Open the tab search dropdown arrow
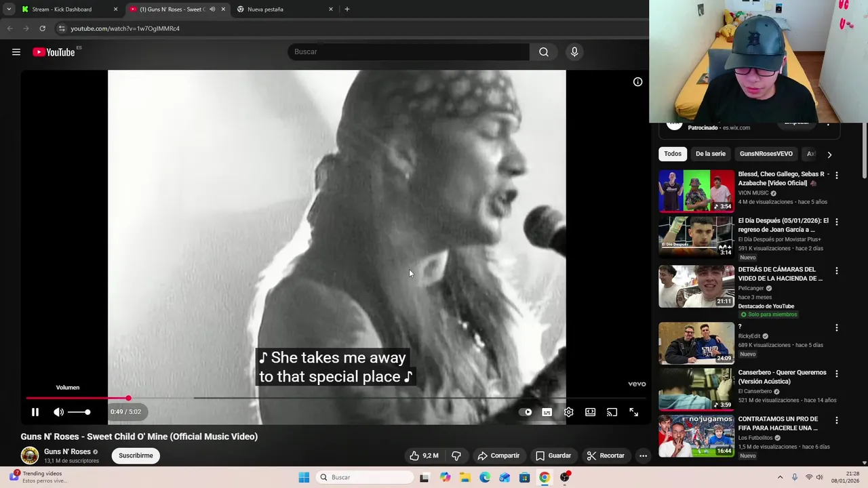 click(8, 9)
